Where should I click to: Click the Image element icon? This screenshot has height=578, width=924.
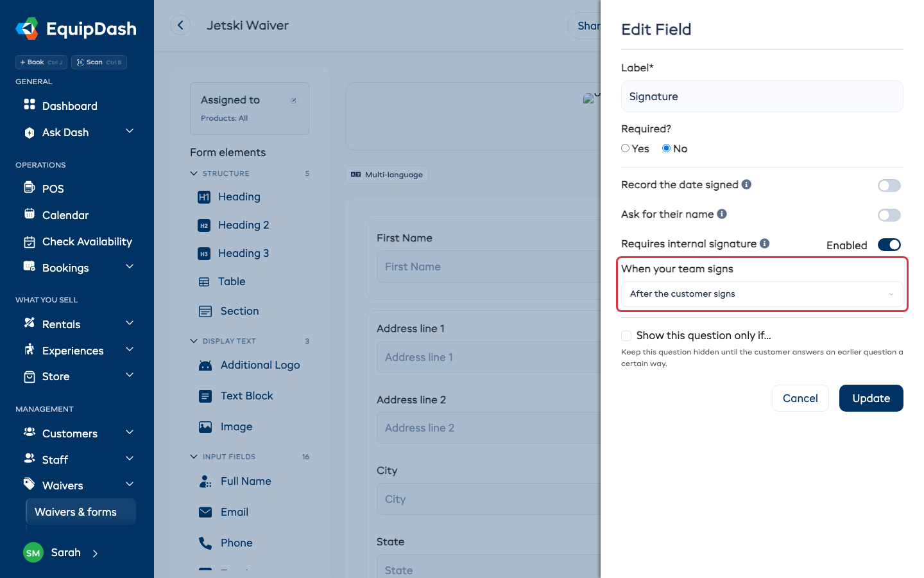205,427
